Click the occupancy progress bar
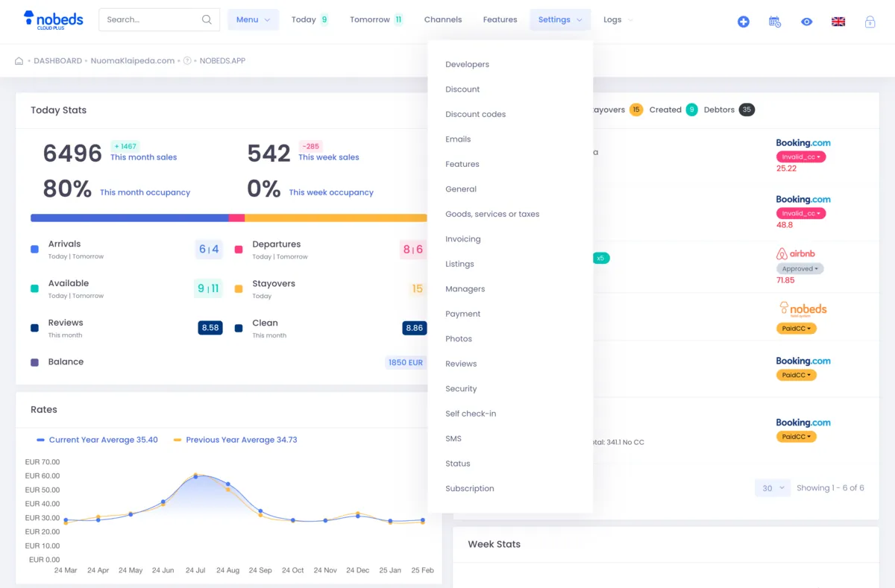Viewport: 895px width, 588px height. pyautogui.click(x=224, y=217)
